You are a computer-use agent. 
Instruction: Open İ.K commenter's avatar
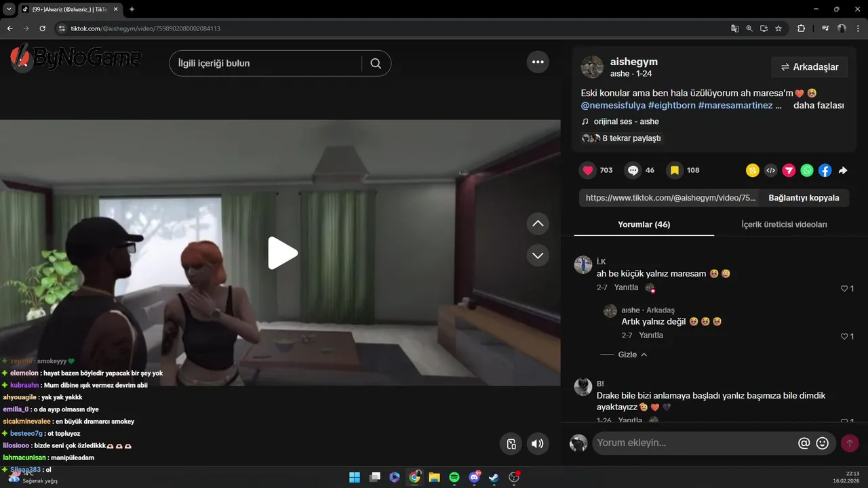(x=583, y=265)
